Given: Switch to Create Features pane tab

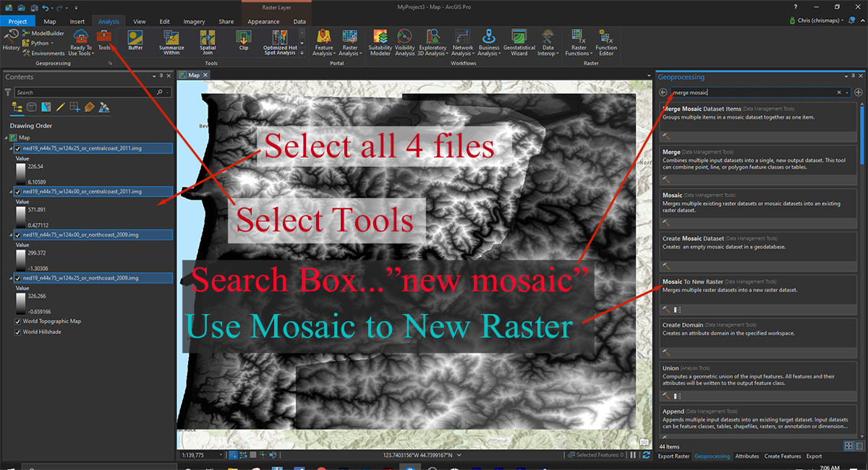Looking at the screenshot, I should pyautogui.click(x=783, y=456).
